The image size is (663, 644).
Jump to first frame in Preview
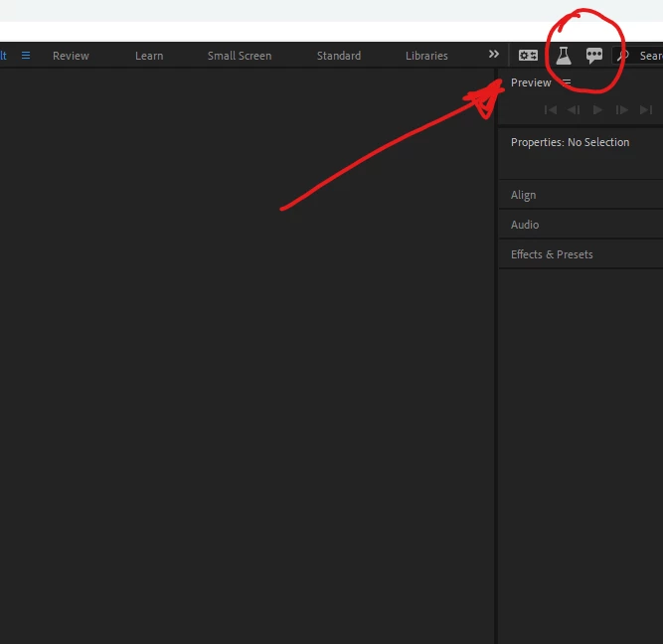pyautogui.click(x=550, y=110)
